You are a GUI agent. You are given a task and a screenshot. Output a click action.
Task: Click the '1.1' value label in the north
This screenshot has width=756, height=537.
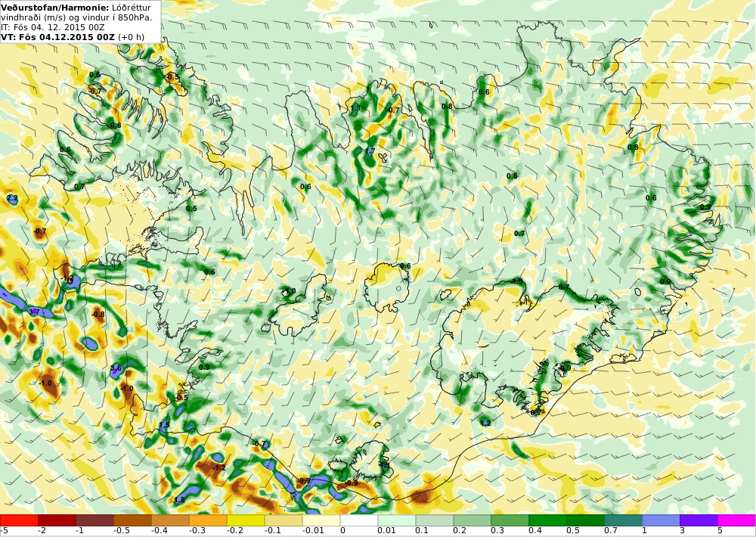pos(356,108)
